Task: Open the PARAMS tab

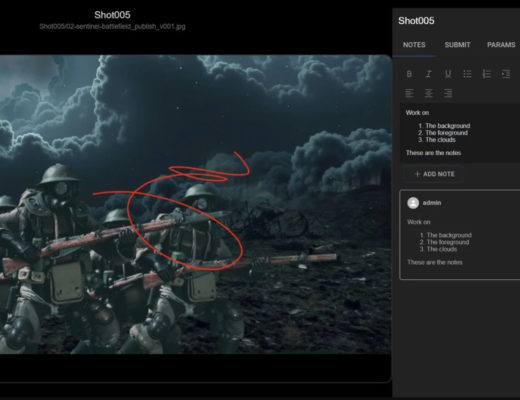Action: pyautogui.click(x=501, y=45)
